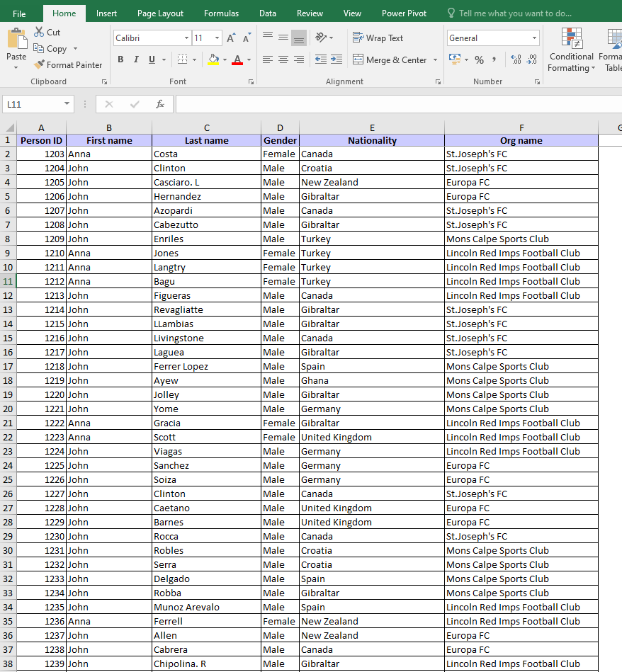Apply the red font color swatch

[237, 60]
